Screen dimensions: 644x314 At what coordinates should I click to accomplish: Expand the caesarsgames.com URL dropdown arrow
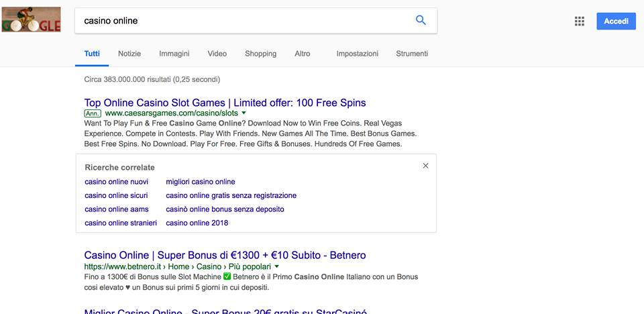(244, 113)
